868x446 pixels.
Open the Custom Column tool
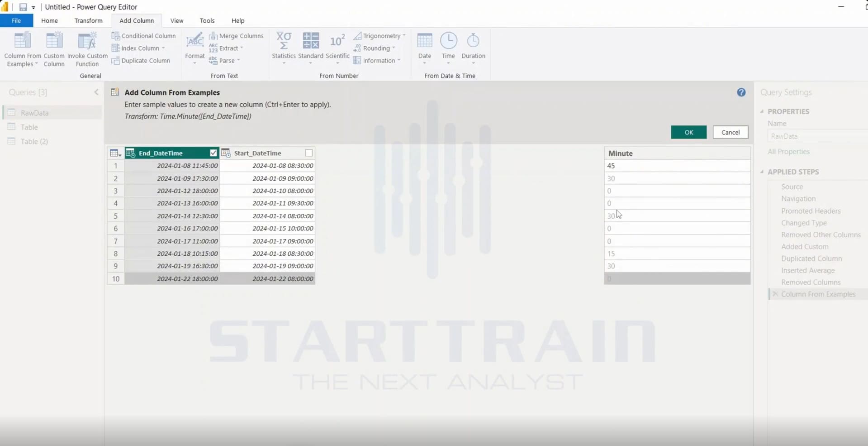click(x=54, y=41)
